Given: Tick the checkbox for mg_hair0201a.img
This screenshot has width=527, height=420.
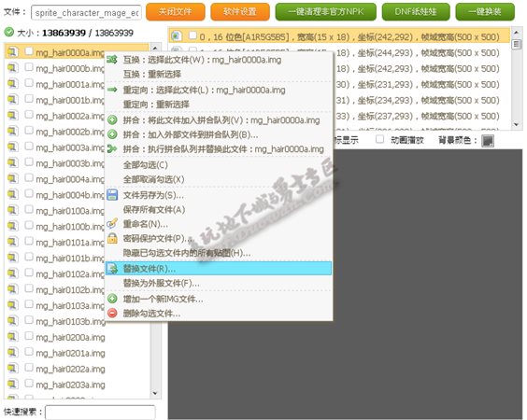Looking at the screenshot, I should pos(29,352).
